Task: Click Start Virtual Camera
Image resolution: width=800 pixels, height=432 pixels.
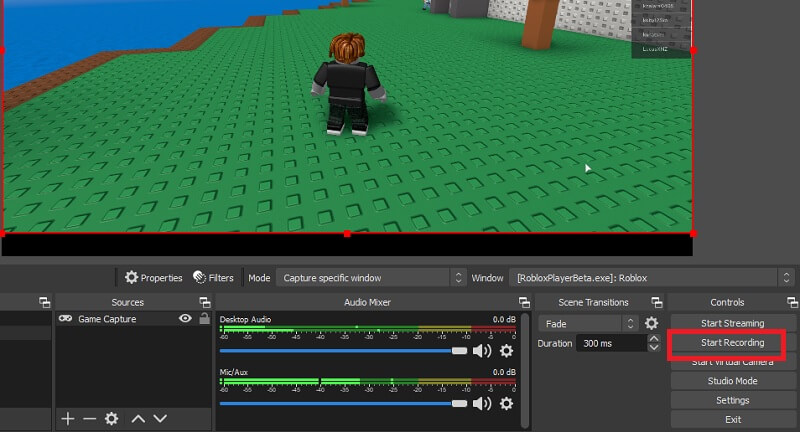Action: coord(733,362)
